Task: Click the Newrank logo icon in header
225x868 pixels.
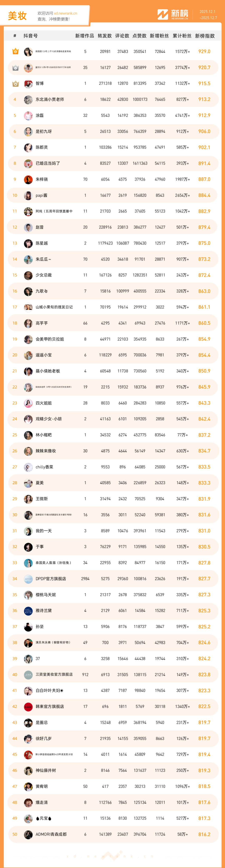Action: (162, 14)
